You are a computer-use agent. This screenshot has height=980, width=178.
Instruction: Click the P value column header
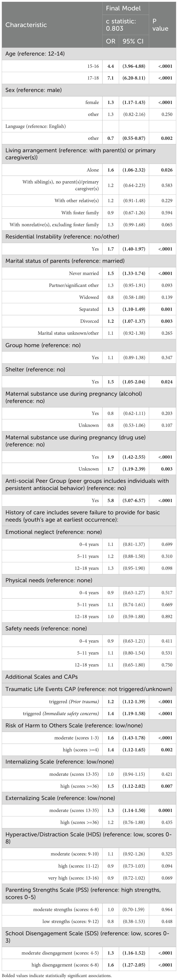pos(160,25)
